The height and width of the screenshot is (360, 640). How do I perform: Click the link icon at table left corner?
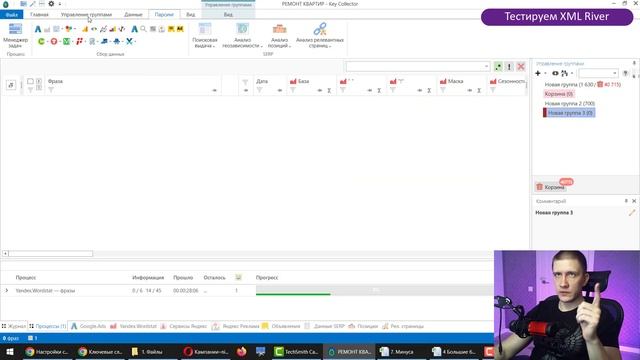tap(11, 85)
